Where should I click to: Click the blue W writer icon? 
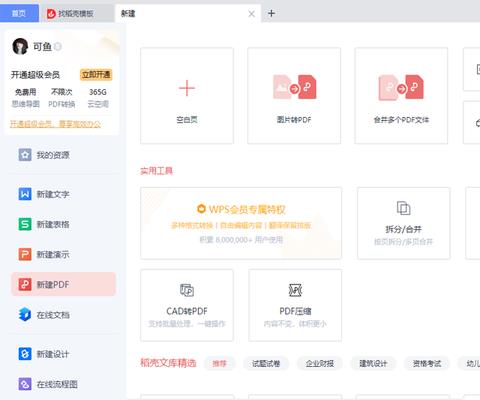[25, 194]
